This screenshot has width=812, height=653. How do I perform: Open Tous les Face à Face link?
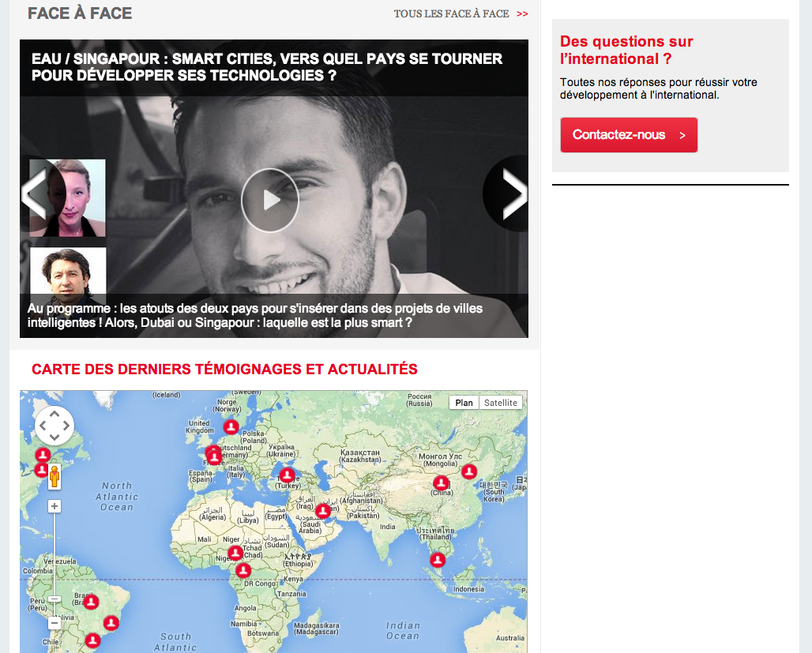pos(461,14)
